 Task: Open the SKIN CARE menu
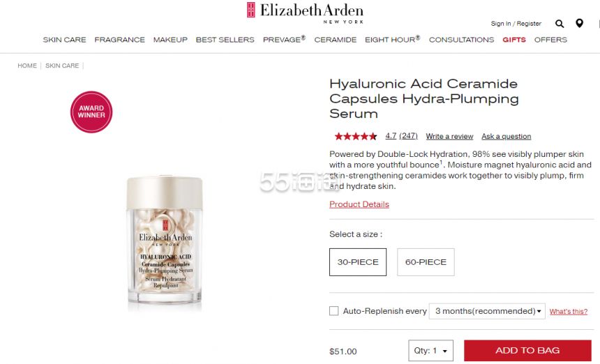pyautogui.click(x=64, y=40)
